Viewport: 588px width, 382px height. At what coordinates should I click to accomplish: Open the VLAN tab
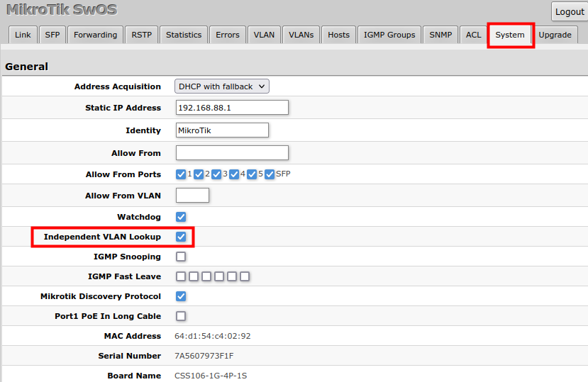pyautogui.click(x=264, y=35)
